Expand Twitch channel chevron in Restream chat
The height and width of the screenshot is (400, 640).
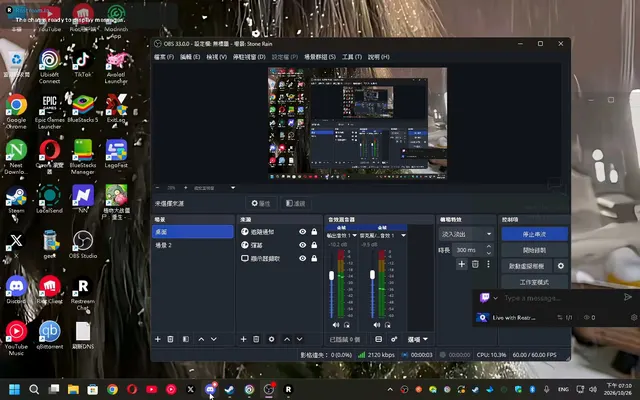click(495, 298)
